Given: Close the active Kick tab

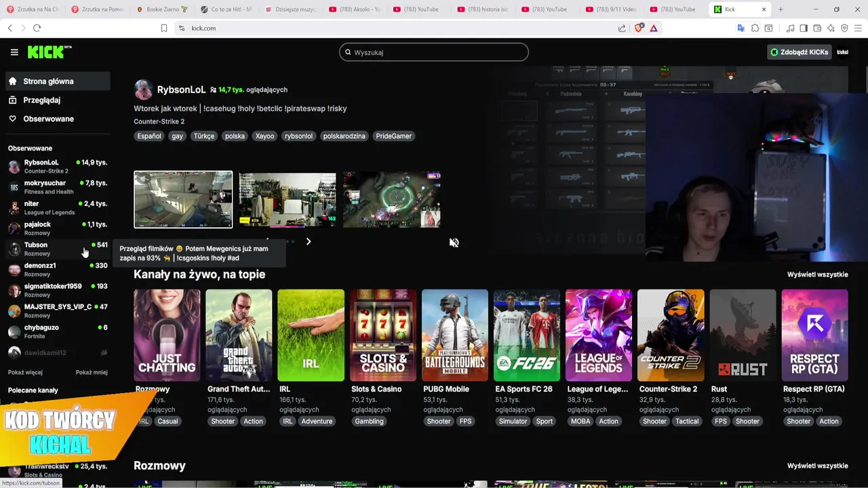Looking at the screenshot, I should click(x=764, y=9).
